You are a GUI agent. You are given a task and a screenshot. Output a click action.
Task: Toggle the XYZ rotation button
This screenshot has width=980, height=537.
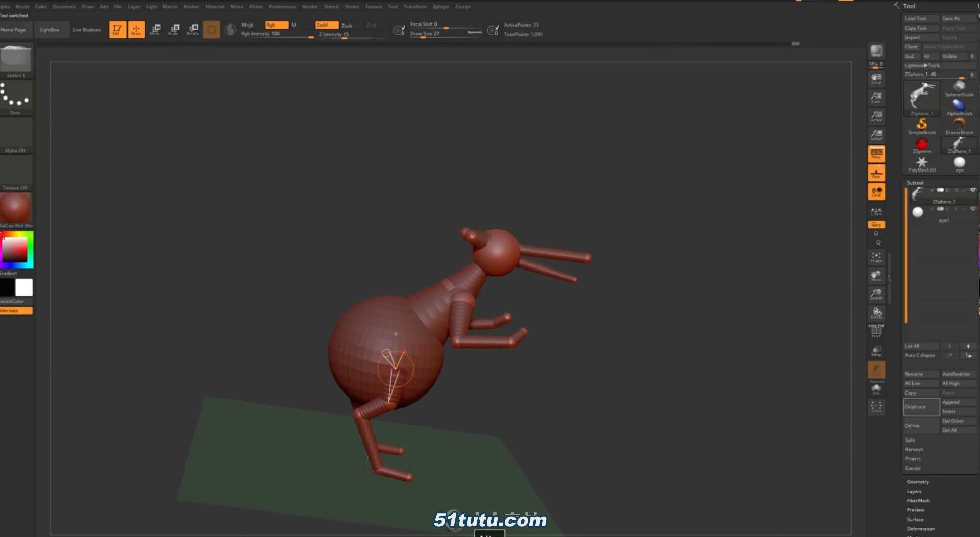[876, 225]
